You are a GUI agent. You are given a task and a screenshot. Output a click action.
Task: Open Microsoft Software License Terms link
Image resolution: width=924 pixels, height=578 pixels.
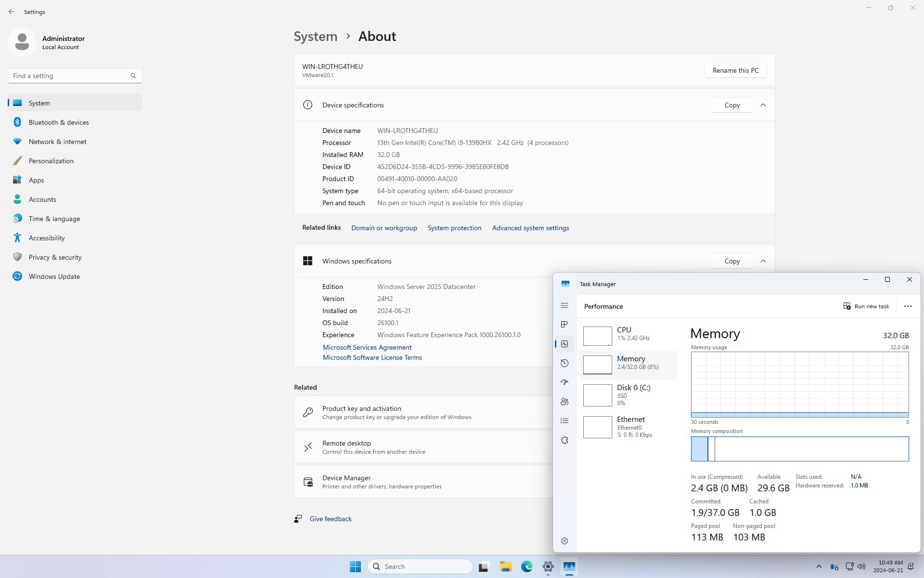(x=372, y=357)
